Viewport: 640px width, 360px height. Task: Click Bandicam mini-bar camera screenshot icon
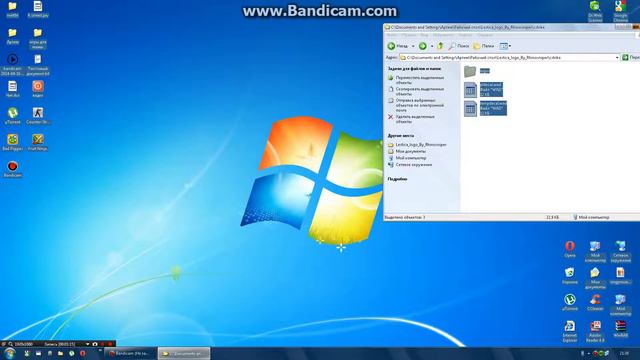pyautogui.click(x=95, y=344)
